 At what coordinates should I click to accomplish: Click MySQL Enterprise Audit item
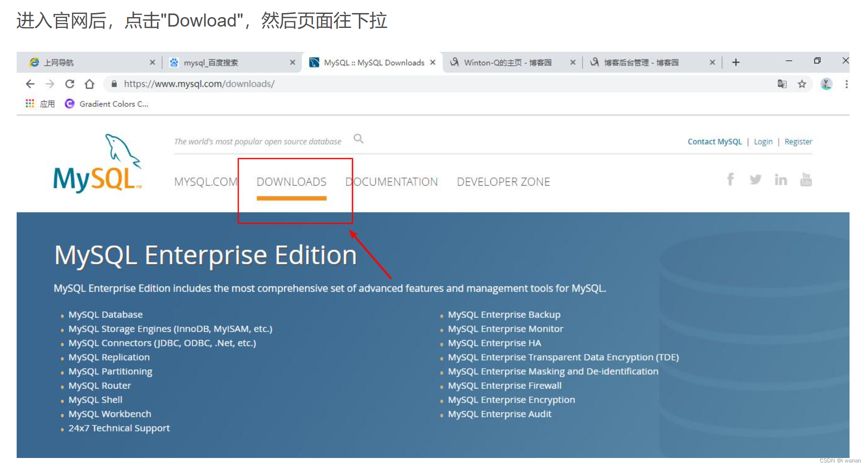[499, 414]
